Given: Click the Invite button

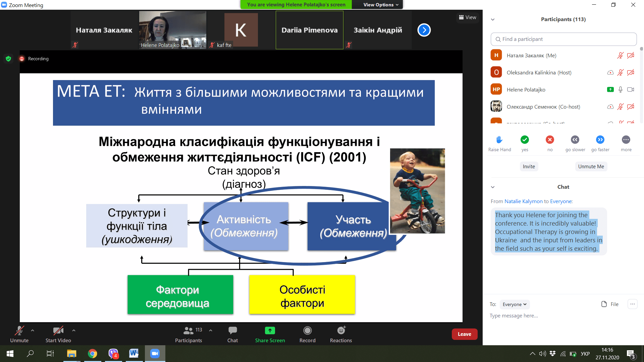Looking at the screenshot, I should [x=529, y=167].
